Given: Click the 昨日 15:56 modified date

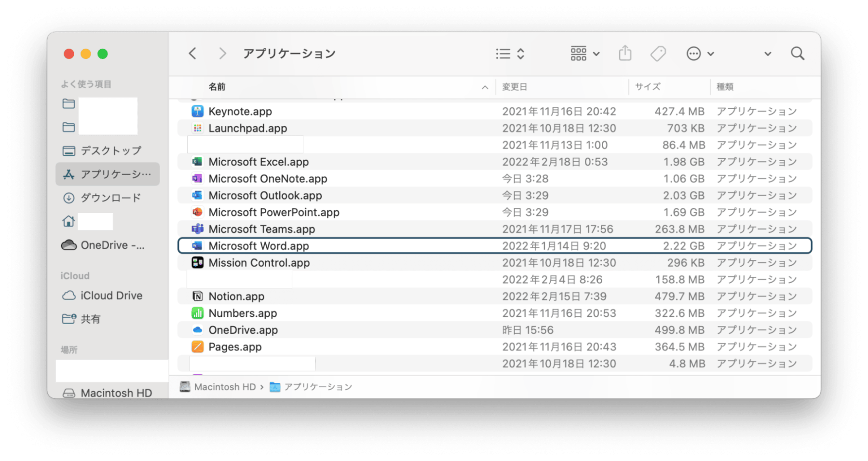Looking at the screenshot, I should click(528, 330).
